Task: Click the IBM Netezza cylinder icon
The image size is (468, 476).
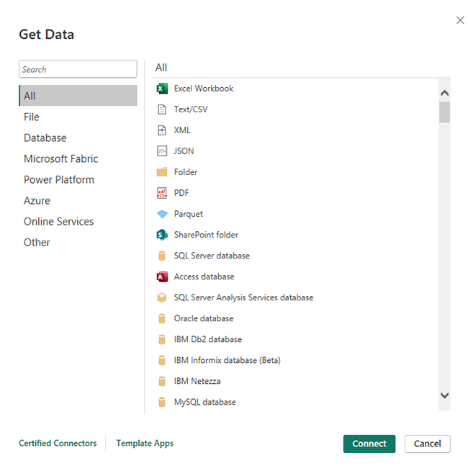Action: point(162,381)
